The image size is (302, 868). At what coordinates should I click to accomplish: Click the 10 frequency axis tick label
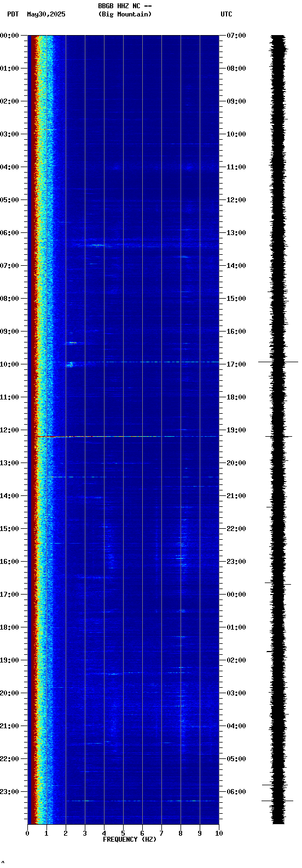point(219,833)
